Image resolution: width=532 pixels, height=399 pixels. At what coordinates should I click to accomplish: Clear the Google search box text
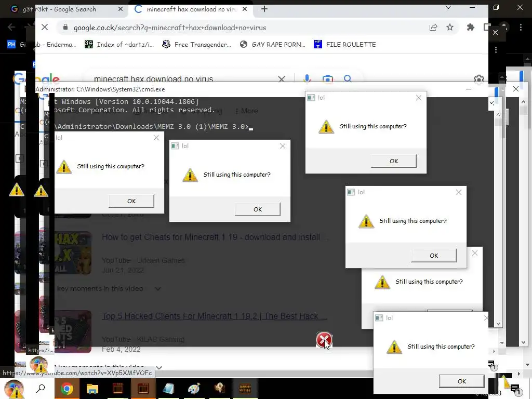click(x=281, y=79)
